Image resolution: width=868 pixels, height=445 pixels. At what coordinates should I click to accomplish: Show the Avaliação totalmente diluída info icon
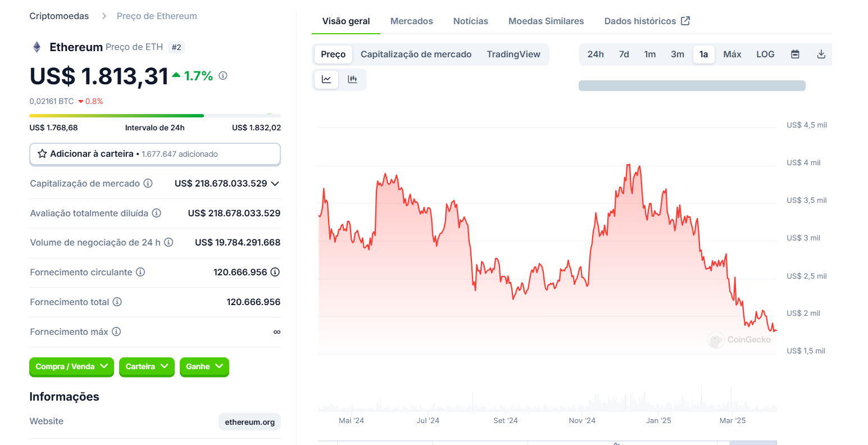coord(157,213)
